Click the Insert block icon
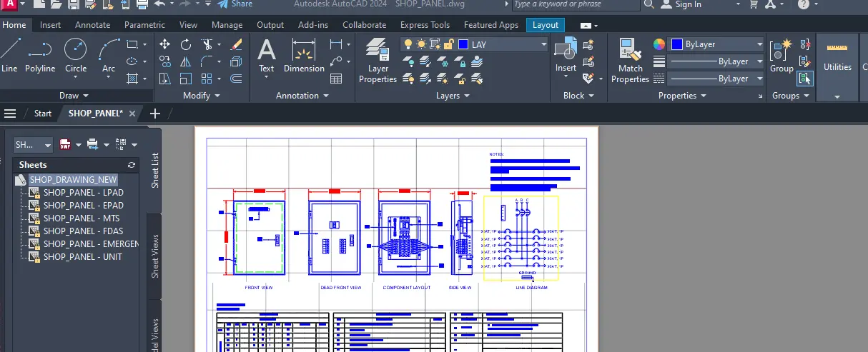 (566, 56)
